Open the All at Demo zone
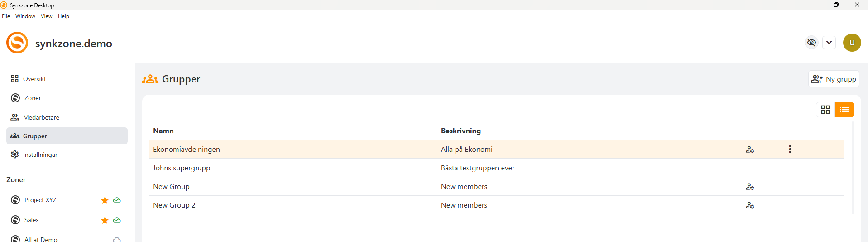 pos(41,239)
